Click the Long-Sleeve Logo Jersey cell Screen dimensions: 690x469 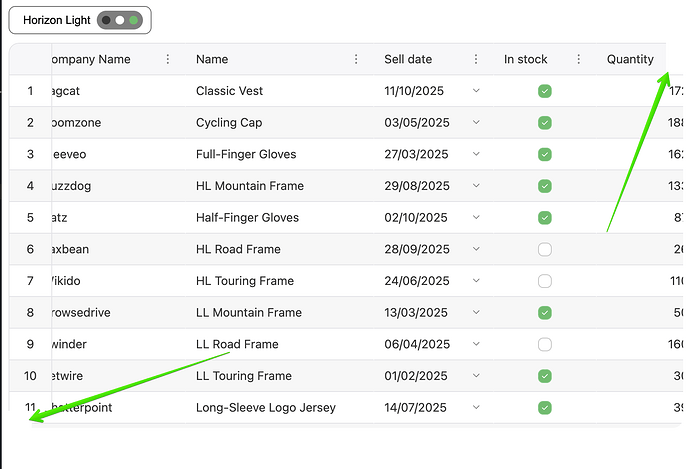tap(279, 408)
